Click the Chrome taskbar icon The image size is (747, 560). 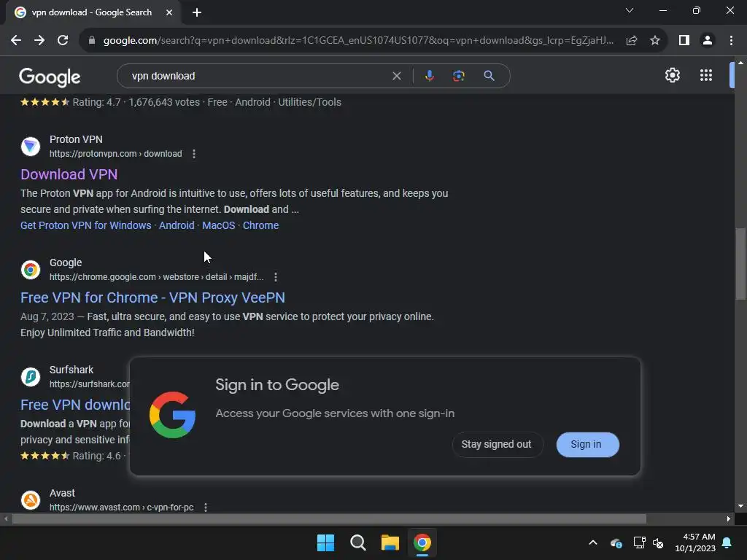(x=422, y=542)
